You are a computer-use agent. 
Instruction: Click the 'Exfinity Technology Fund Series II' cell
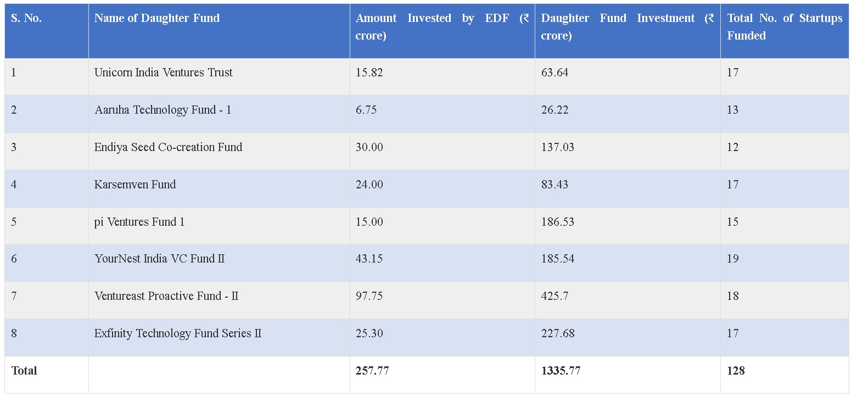178,333
